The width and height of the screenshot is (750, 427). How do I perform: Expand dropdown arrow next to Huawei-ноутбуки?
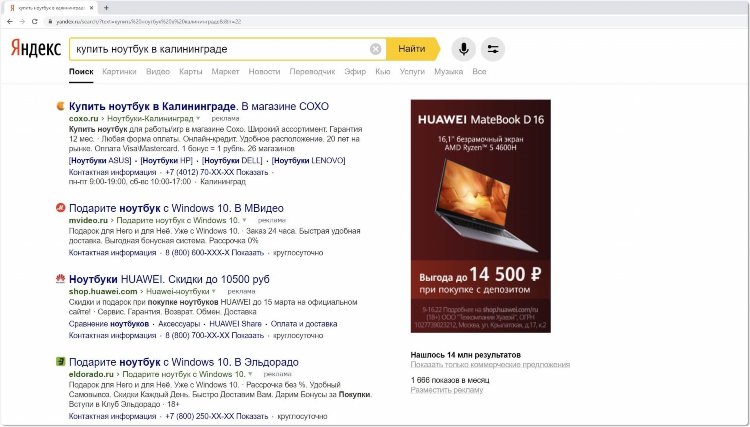tap(214, 291)
